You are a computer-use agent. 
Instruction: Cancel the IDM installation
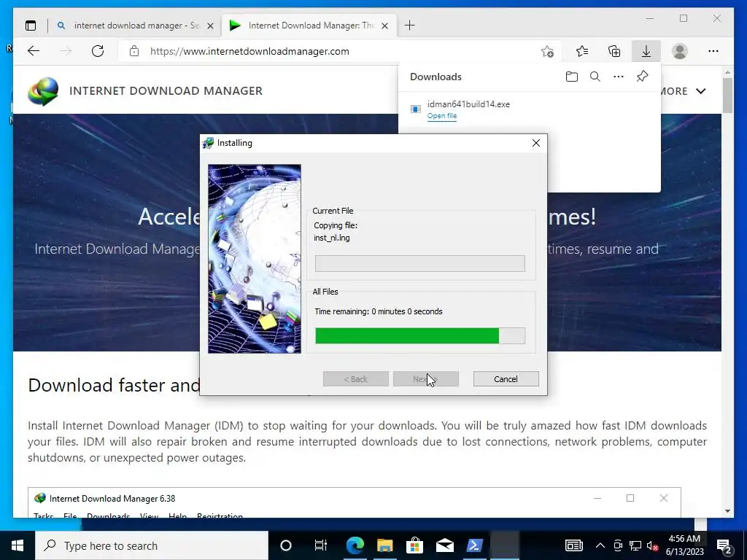pyautogui.click(x=506, y=379)
